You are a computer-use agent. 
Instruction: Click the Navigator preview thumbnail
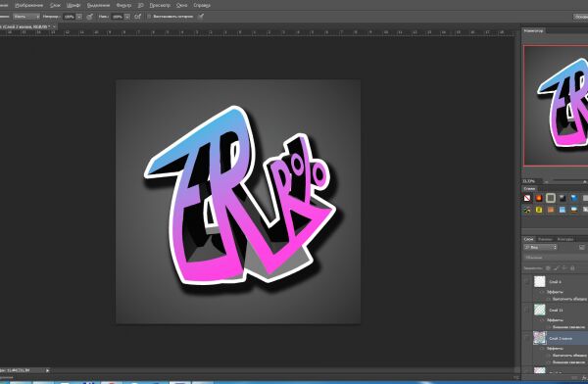point(556,106)
